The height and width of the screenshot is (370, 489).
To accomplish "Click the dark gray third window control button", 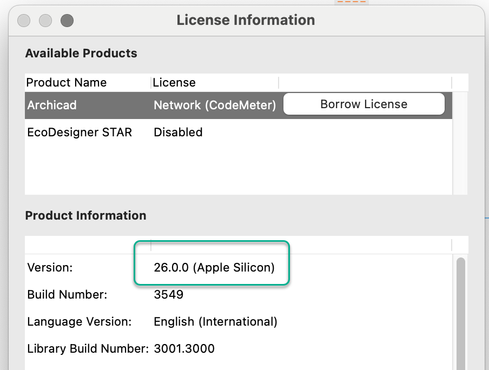I will pyautogui.click(x=67, y=20).
